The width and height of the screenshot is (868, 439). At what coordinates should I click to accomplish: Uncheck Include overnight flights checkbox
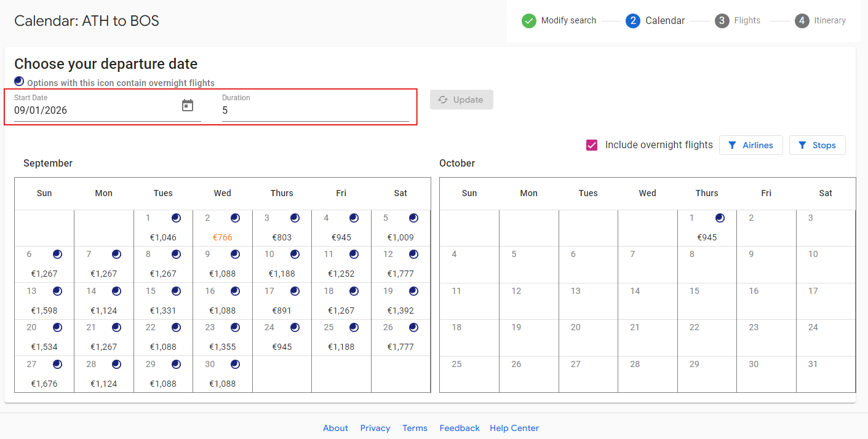[592, 145]
